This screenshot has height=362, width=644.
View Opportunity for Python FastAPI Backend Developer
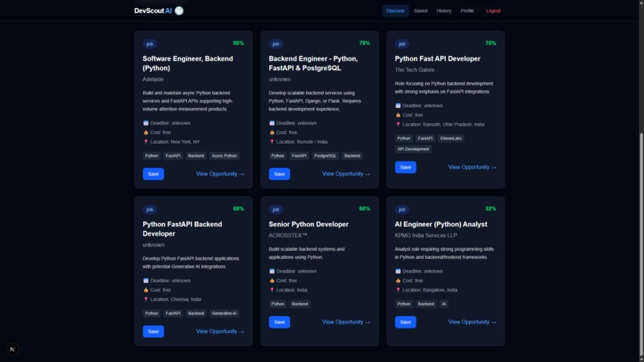(220, 331)
